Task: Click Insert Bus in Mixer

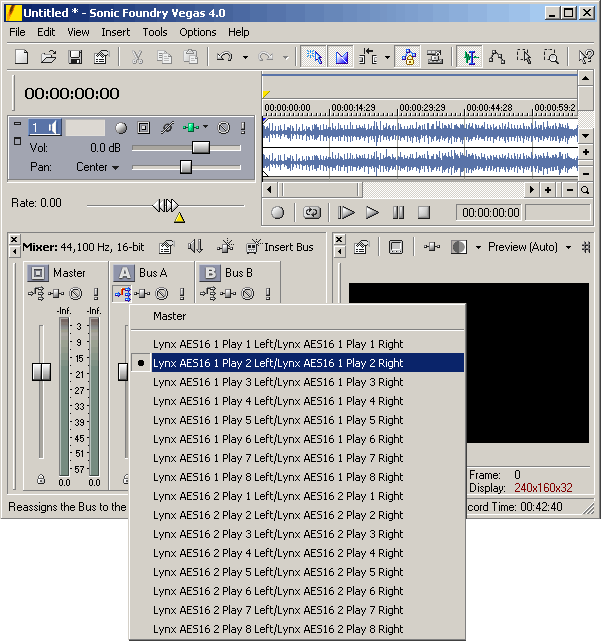Action: point(280,247)
